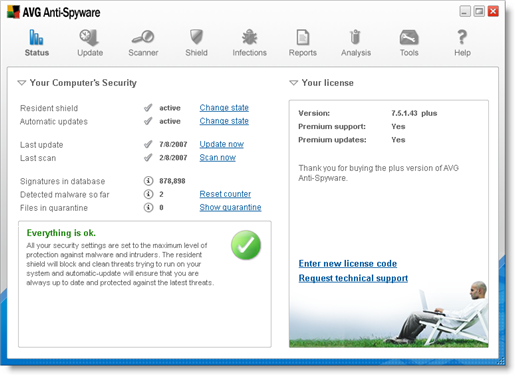516x376 pixels.
Task: Change state of Automatic updates
Action: coord(224,121)
